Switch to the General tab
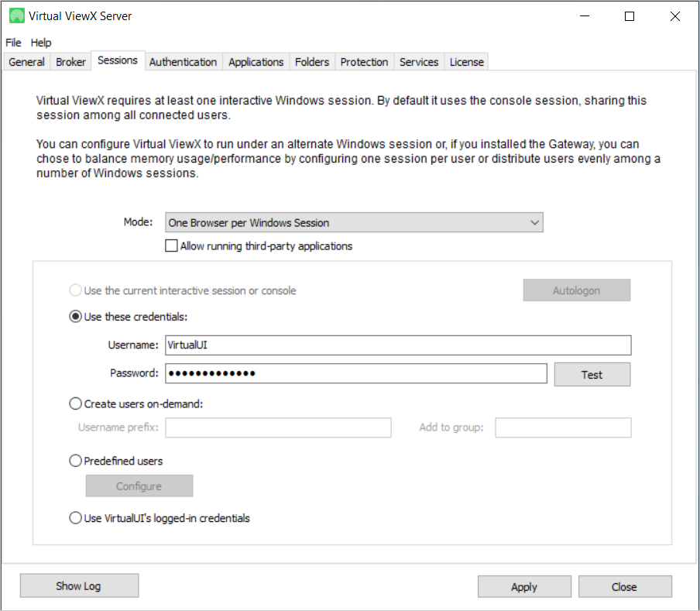 point(26,62)
